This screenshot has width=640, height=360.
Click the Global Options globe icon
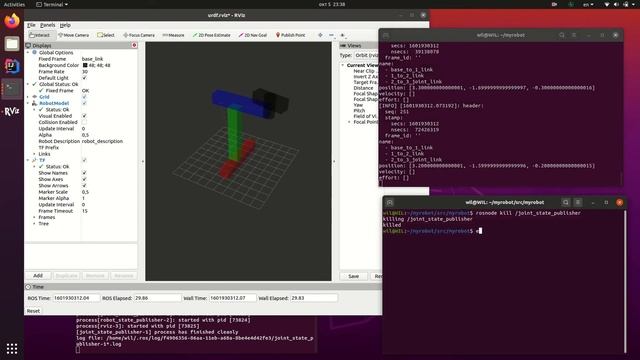(x=35, y=52)
